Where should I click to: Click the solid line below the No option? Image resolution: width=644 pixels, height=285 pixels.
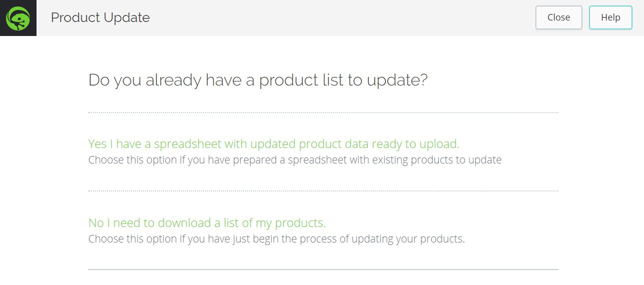click(323, 269)
